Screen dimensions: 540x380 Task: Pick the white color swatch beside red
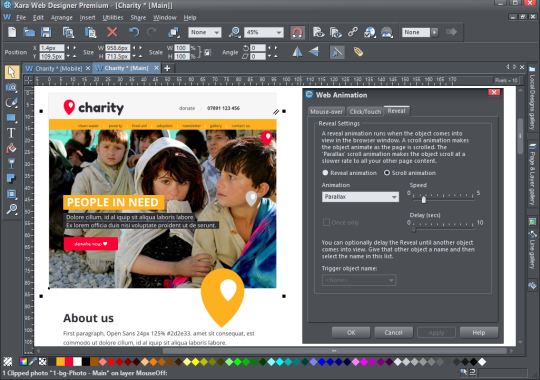tap(77, 361)
